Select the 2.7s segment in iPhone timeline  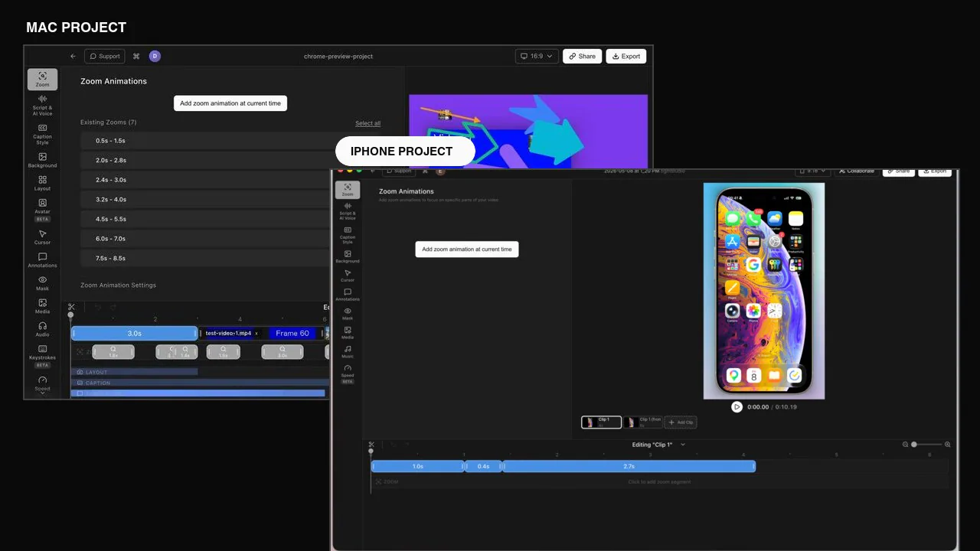tap(629, 466)
